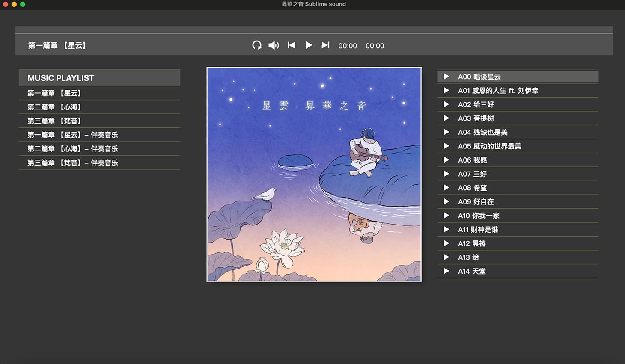625x364 pixels.
Task: Click play icon for A08 希望
Action: (446, 188)
